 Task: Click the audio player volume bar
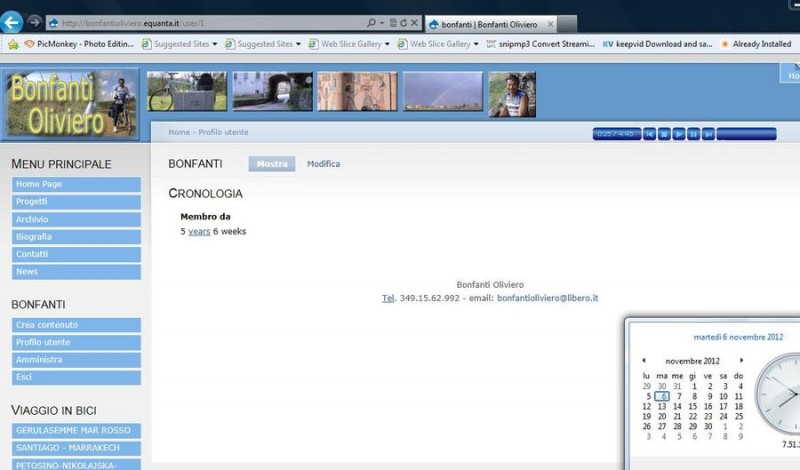tap(746, 134)
